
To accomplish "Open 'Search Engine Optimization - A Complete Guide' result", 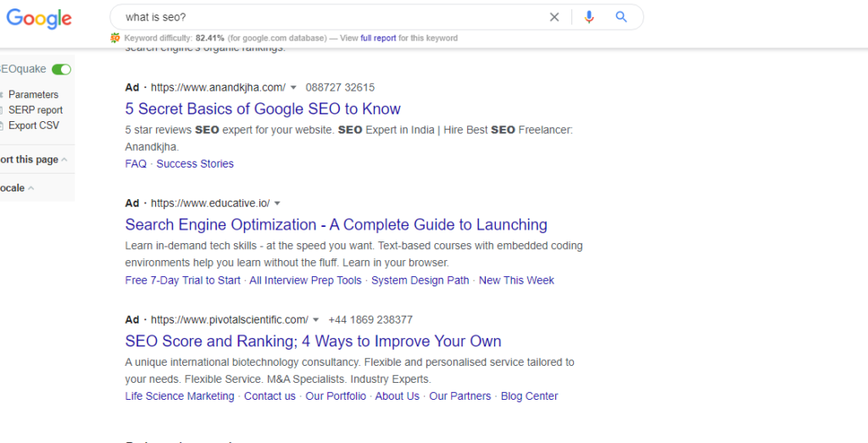I will coord(336,224).
